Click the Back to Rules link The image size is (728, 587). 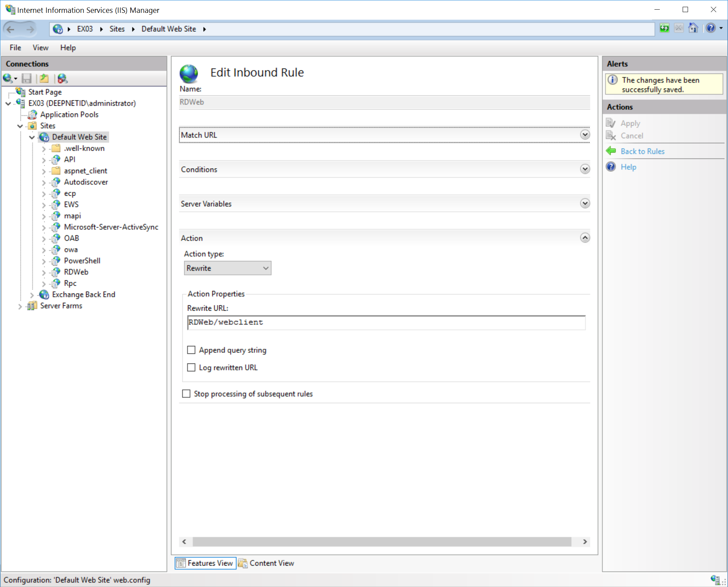tap(642, 151)
